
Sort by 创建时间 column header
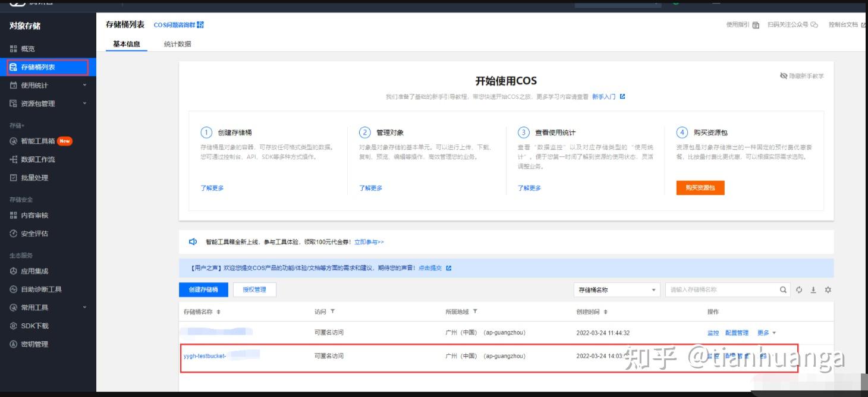pos(605,312)
